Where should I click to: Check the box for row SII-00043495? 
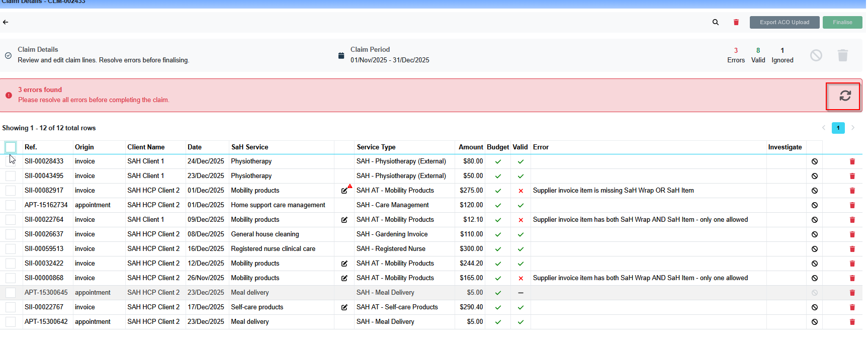[11, 176]
